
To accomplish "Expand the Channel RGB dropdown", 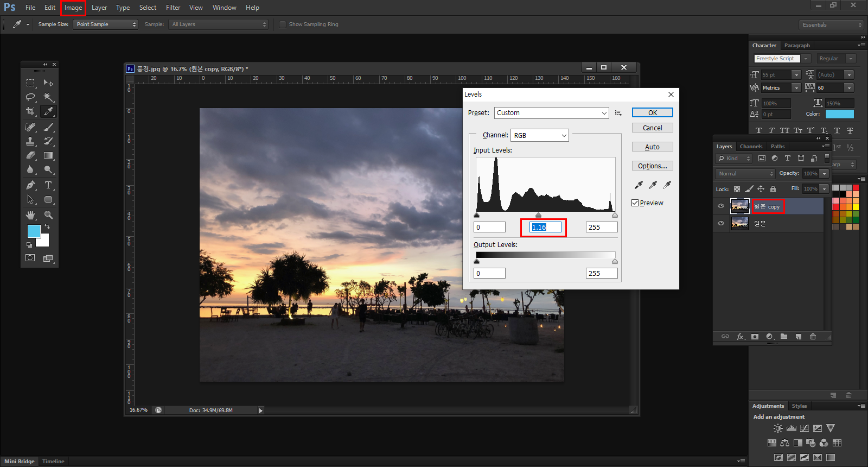I will pos(540,135).
